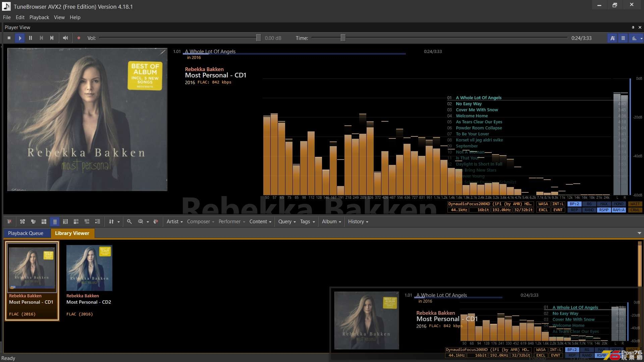644x362 pixels.
Task: Click the sort order icon in the library toolbar
Action: pyautogui.click(x=111, y=222)
